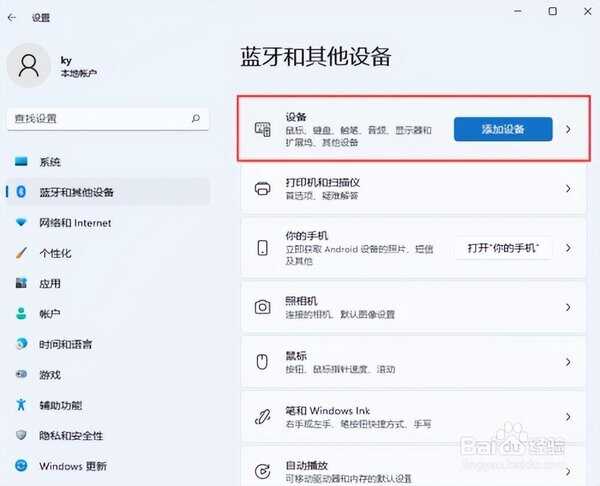Open 打印机和扫描仪 via its chevron
This screenshot has width=600, height=486.
click(x=568, y=189)
